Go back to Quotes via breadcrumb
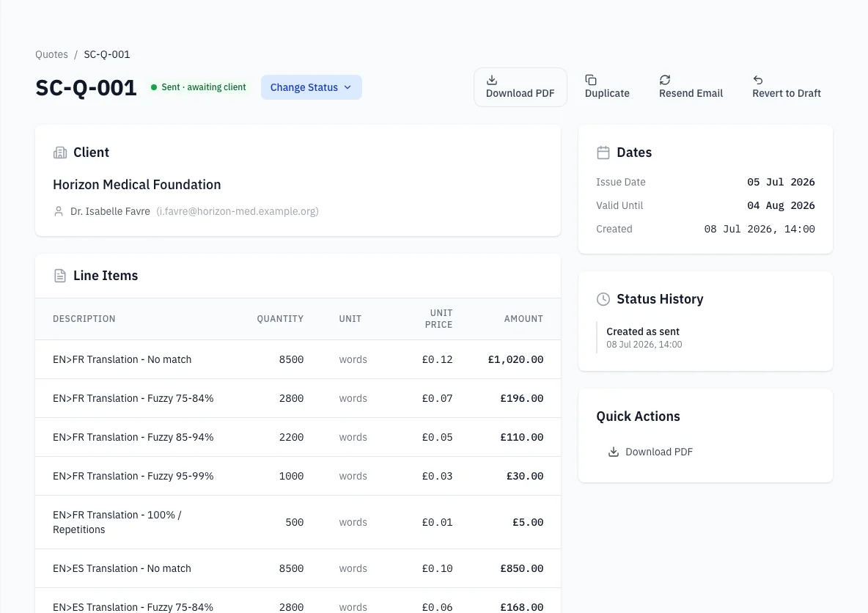The height and width of the screenshot is (613, 868). (x=51, y=54)
